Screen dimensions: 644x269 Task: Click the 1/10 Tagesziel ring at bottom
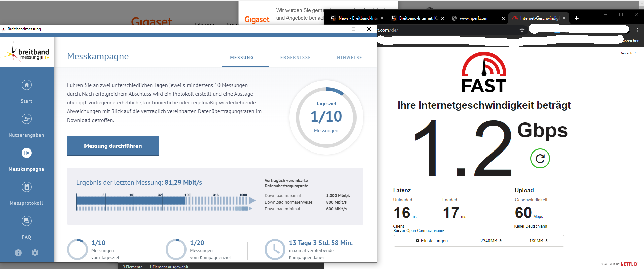coord(77,249)
